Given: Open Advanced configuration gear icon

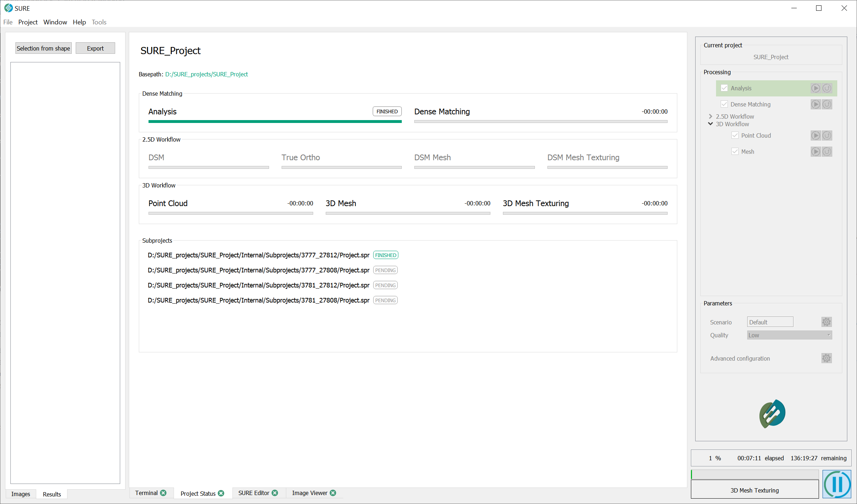Looking at the screenshot, I should 827,358.
